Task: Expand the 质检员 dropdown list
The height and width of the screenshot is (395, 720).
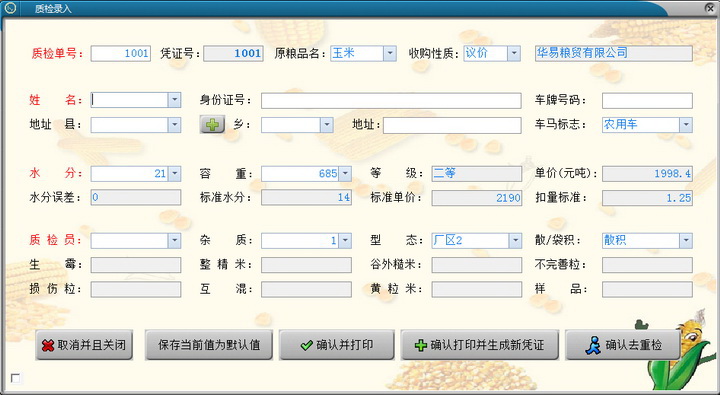Action: click(174, 240)
